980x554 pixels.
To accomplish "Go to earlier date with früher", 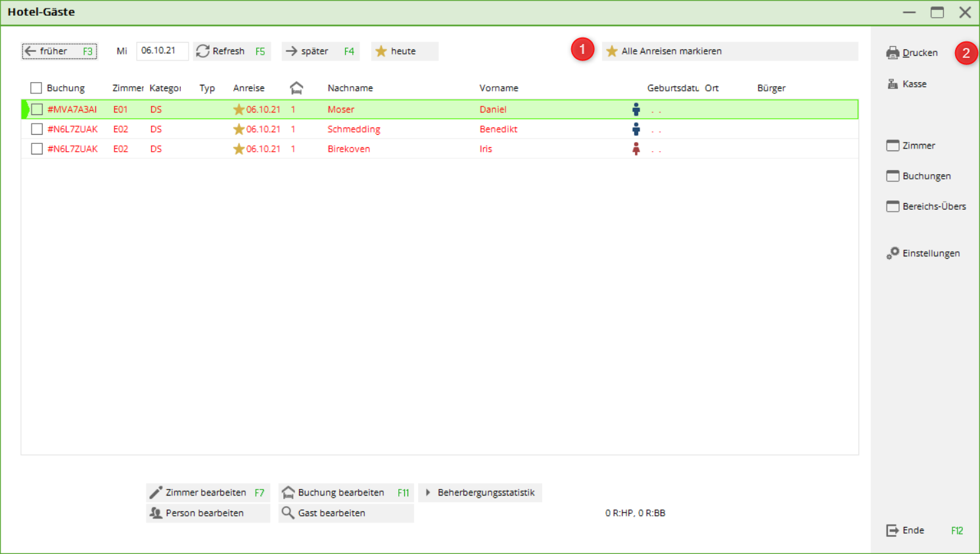I will click(x=59, y=51).
